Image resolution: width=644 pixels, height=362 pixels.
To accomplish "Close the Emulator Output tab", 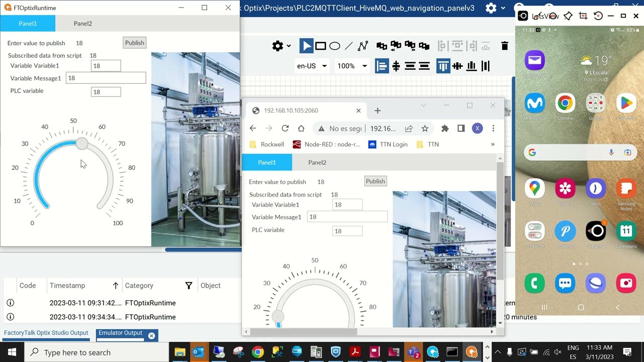I will pyautogui.click(x=151, y=335).
